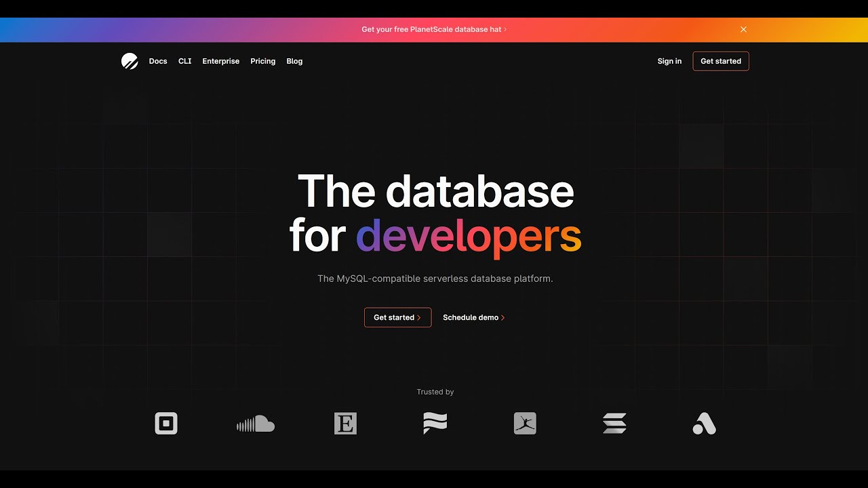
Task: Click Sign in at the top right
Action: coord(669,61)
